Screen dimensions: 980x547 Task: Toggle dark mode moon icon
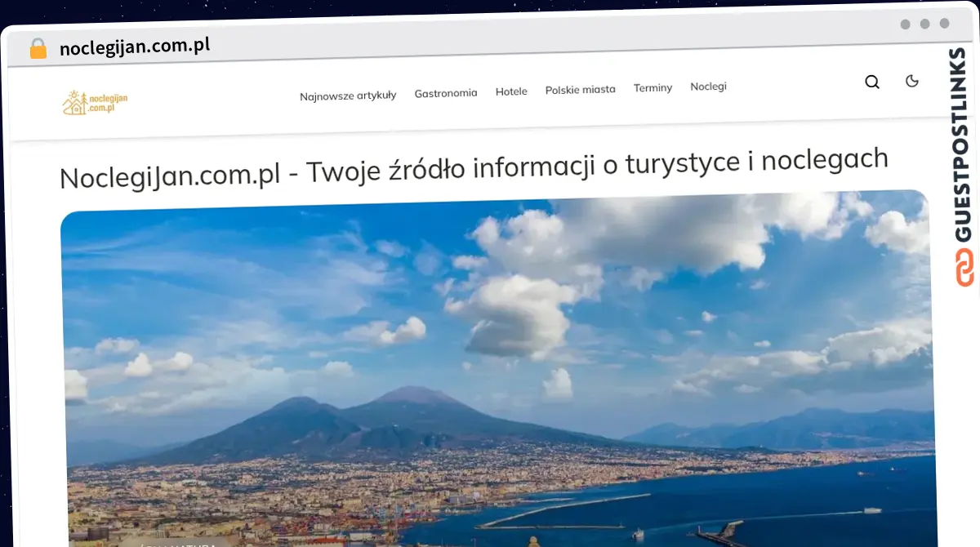click(912, 81)
